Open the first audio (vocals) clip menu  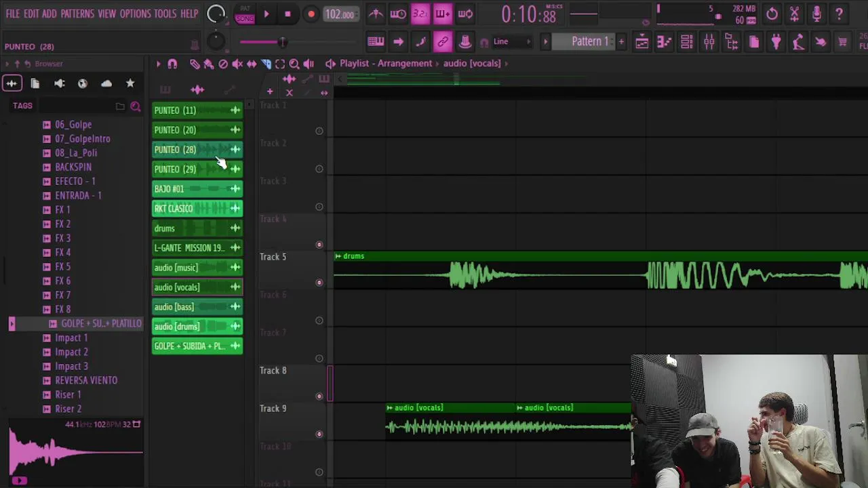click(389, 408)
